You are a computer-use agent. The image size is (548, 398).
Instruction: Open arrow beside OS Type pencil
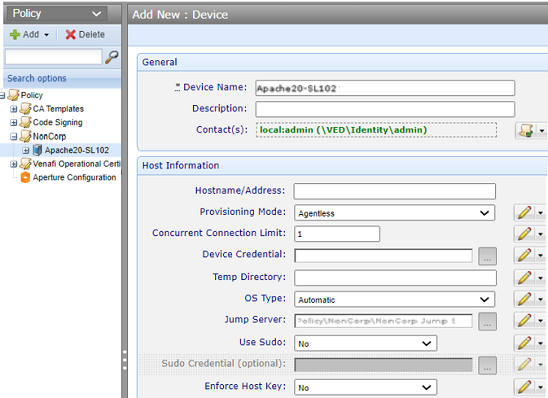point(540,299)
